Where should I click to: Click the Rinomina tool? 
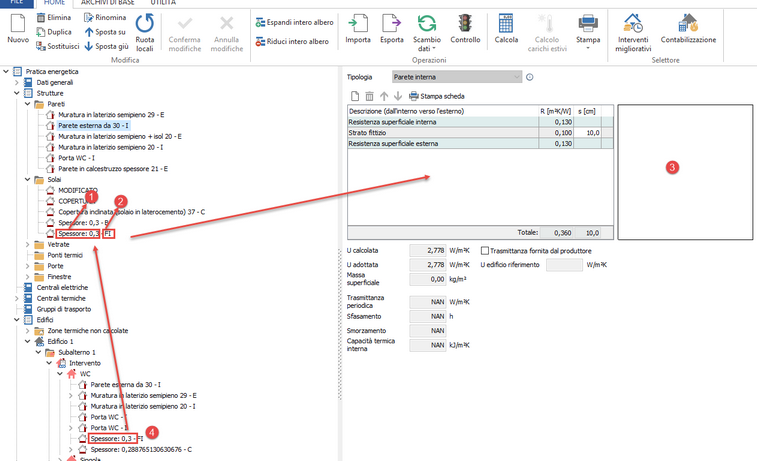point(105,17)
